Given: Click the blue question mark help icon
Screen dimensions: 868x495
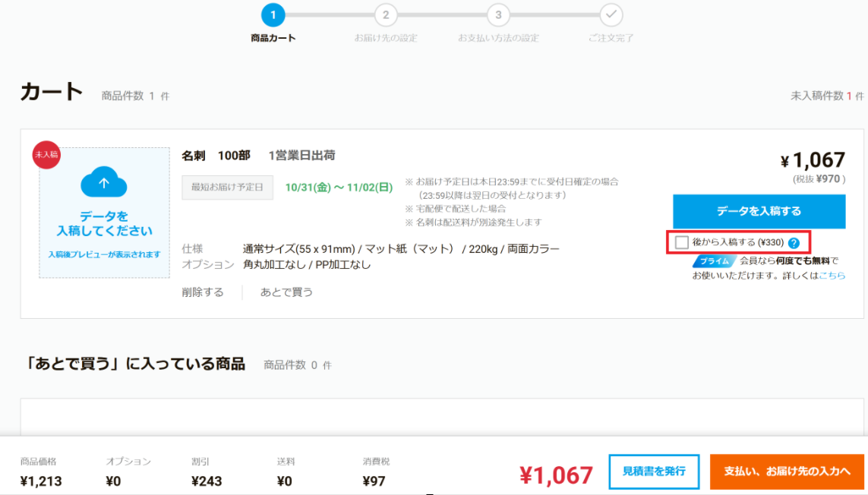Looking at the screenshot, I should point(794,243).
